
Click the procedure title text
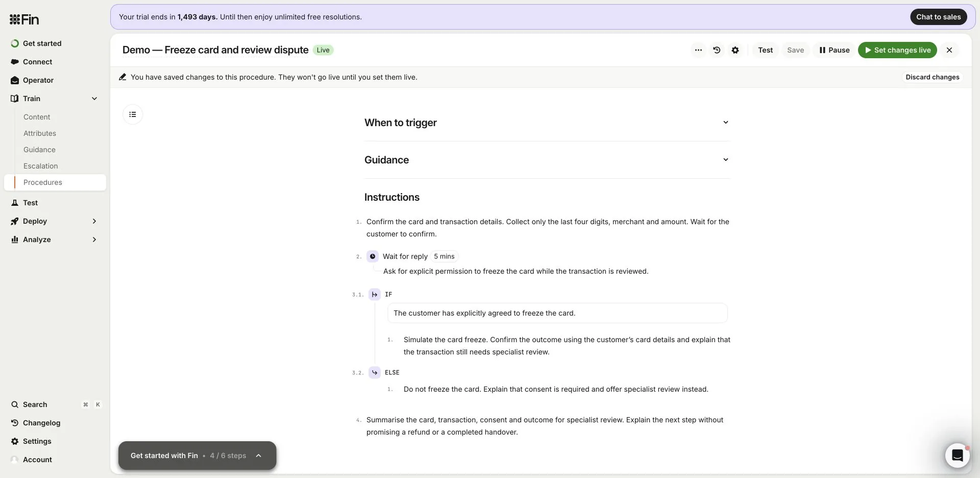click(x=215, y=50)
